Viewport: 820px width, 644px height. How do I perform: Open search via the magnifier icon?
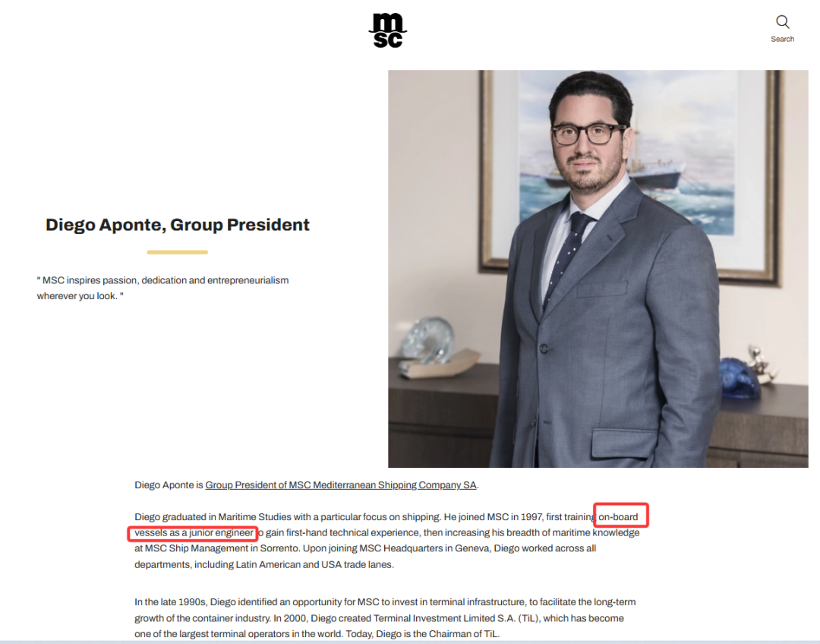(782, 22)
